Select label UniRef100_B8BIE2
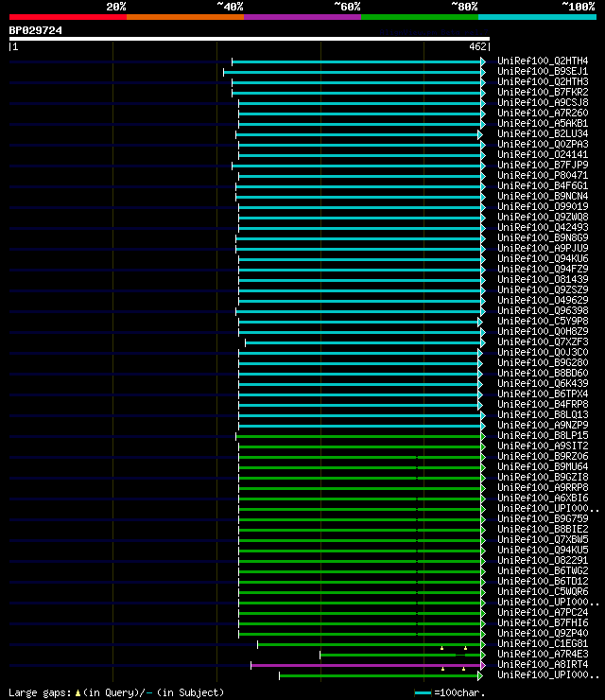Image resolution: width=605 pixels, height=700 pixels. click(x=543, y=529)
